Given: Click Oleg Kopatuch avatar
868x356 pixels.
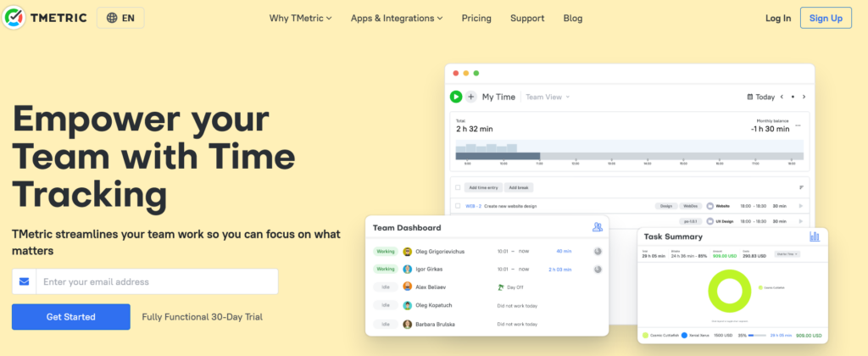Looking at the screenshot, I should click(408, 306).
